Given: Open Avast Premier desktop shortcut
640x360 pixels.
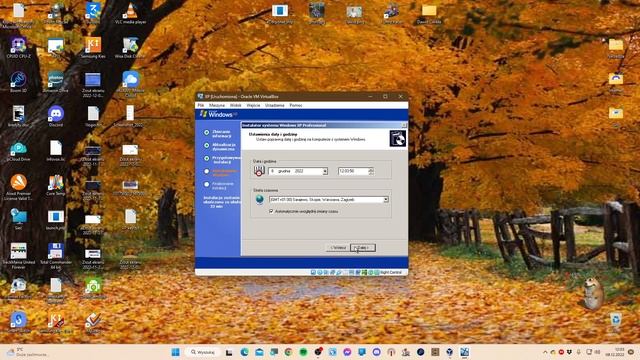Looking at the screenshot, I should tap(18, 188).
